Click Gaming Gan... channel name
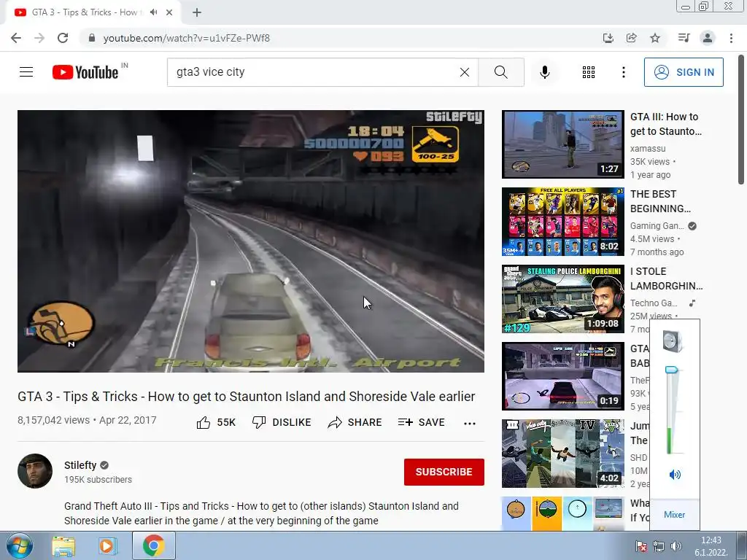The height and width of the screenshot is (560, 747). pos(657,226)
